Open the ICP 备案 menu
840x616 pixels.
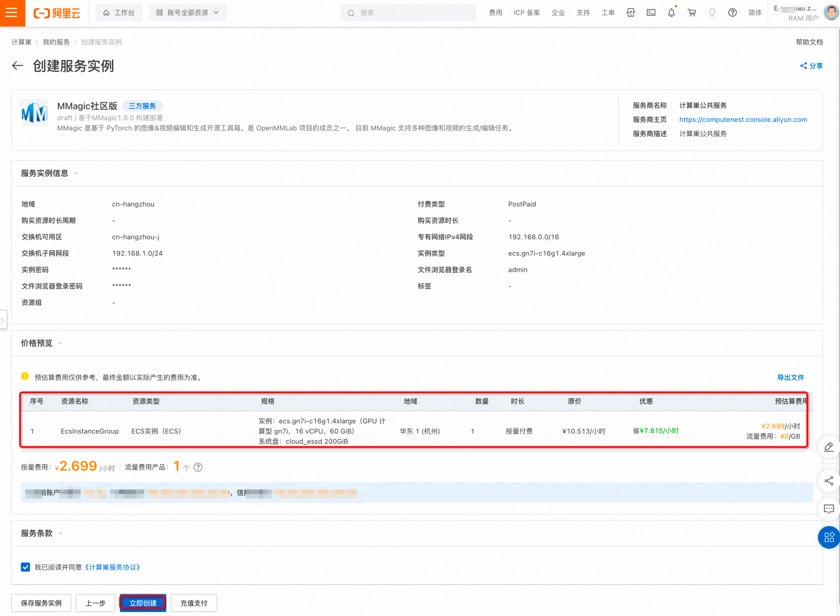[527, 13]
